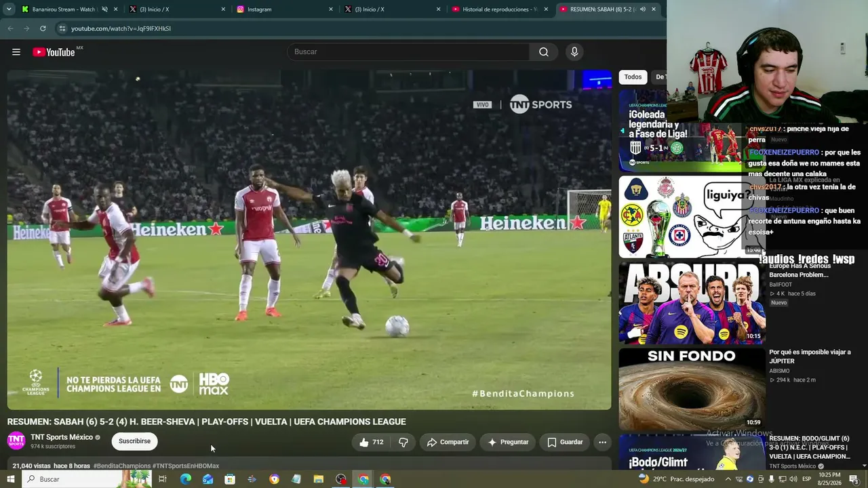Open the SIN FONDO Jupiter video thumbnail
Screen dimensions: 868x488
click(x=692, y=389)
